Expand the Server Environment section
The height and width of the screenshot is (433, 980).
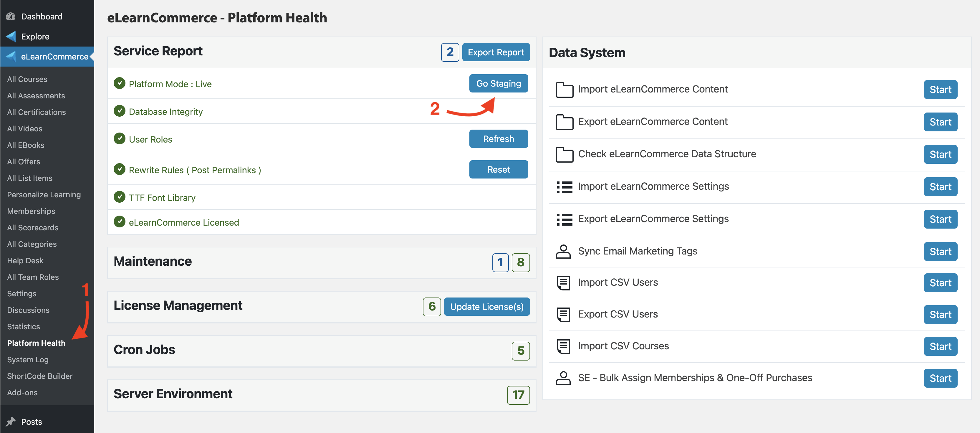pos(322,395)
